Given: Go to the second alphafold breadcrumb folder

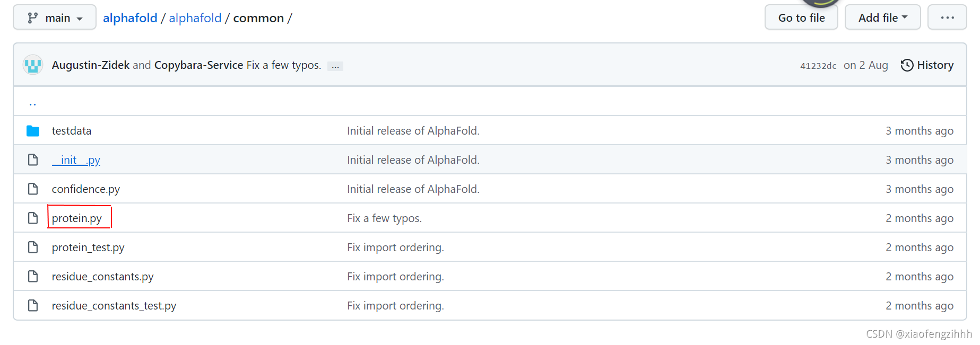Looking at the screenshot, I should 195,18.
